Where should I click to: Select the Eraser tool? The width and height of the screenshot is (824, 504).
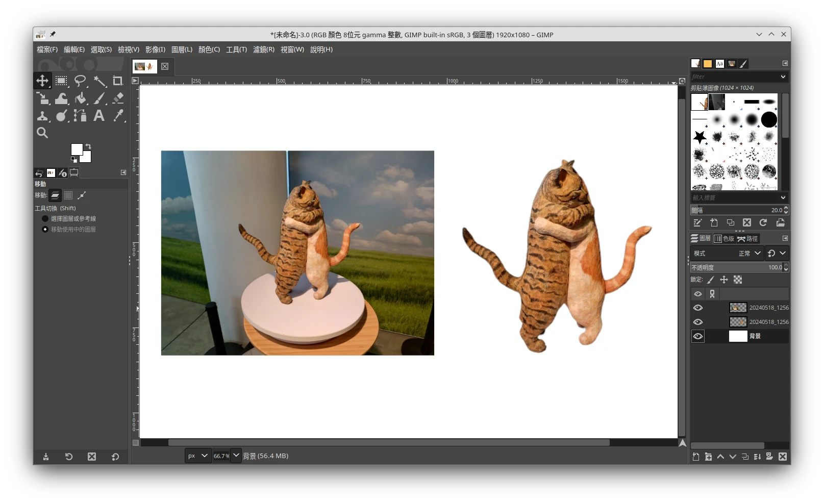118,98
